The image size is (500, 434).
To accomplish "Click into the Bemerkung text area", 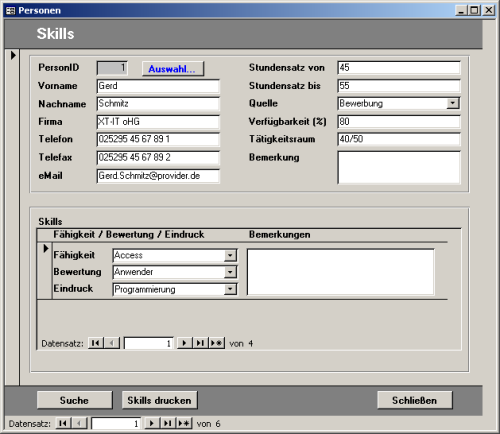I will [399, 168].
